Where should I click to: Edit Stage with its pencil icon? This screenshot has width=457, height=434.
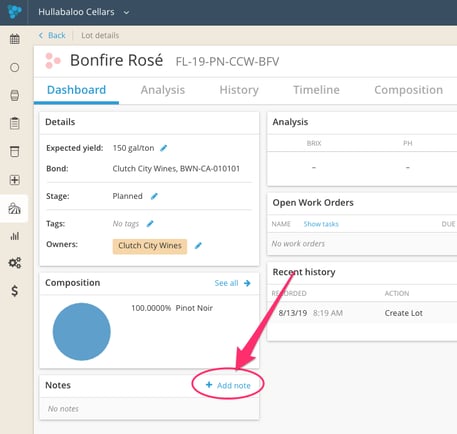point(154,196)
